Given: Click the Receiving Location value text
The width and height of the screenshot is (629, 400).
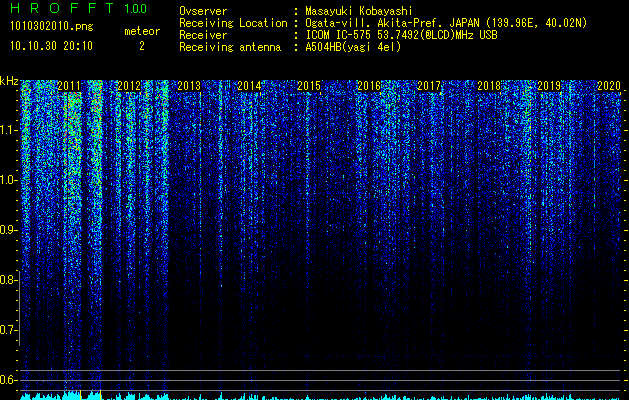Looking at the screenshot, I should (x=446, y=23).
